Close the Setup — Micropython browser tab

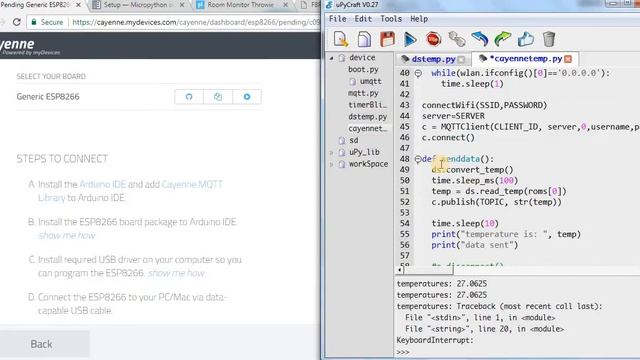coord(182,5)
